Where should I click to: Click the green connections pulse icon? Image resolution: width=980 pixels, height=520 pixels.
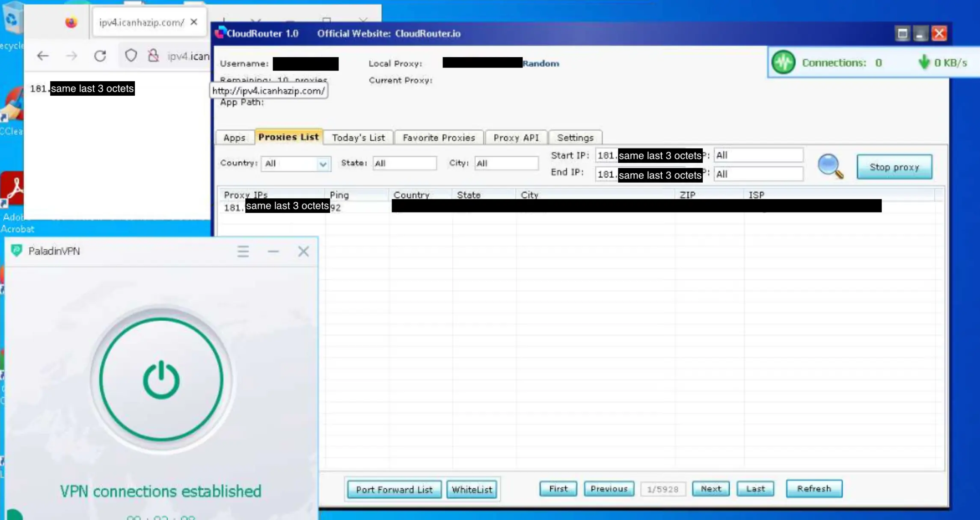pos(783,62)
